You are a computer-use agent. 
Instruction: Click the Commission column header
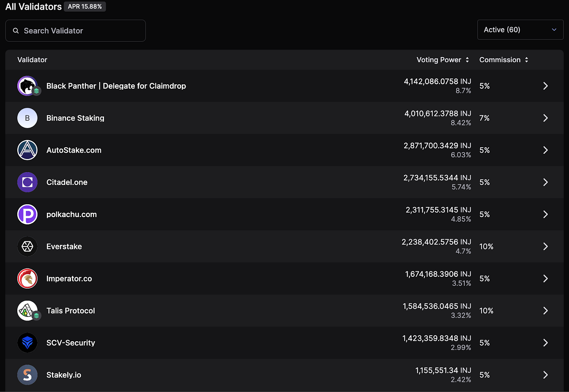click(x=500, y=60)
